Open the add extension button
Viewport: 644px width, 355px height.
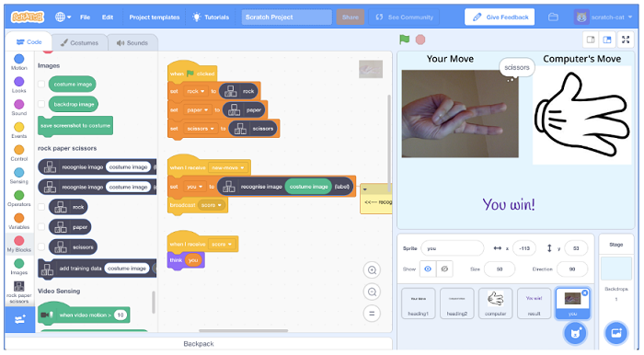click(19, 319)
